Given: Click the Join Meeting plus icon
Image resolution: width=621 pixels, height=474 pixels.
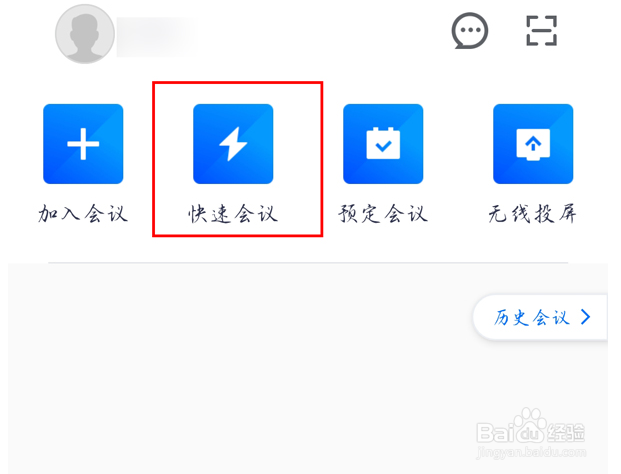Looking at the screenshot, I should (x=83, y=144).
